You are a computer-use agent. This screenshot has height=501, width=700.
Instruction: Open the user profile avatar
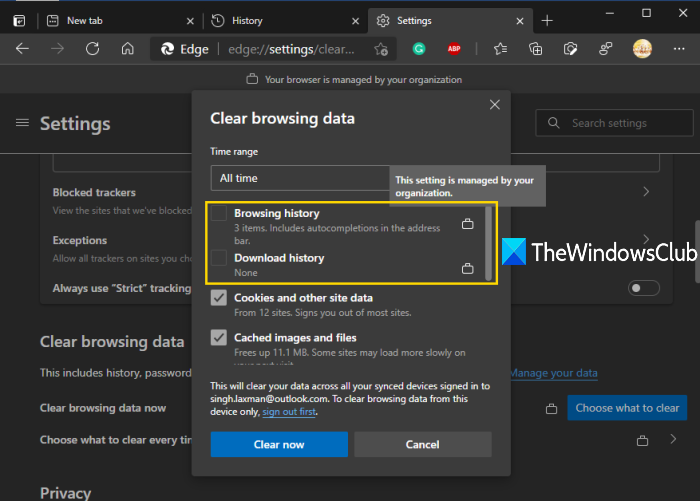[x=643, y=48]
